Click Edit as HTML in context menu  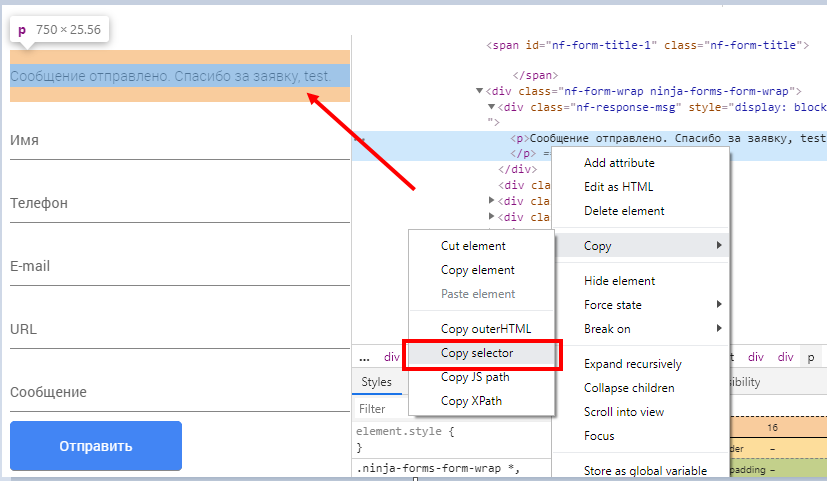click(x=618, y=187)
